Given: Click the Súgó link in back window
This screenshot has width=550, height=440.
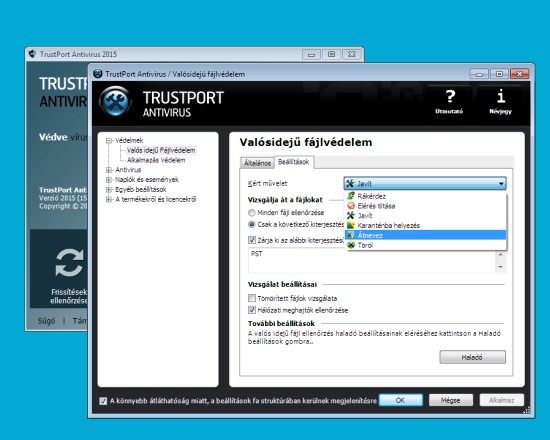Looking at the screenshot, I should pos(46,321).
